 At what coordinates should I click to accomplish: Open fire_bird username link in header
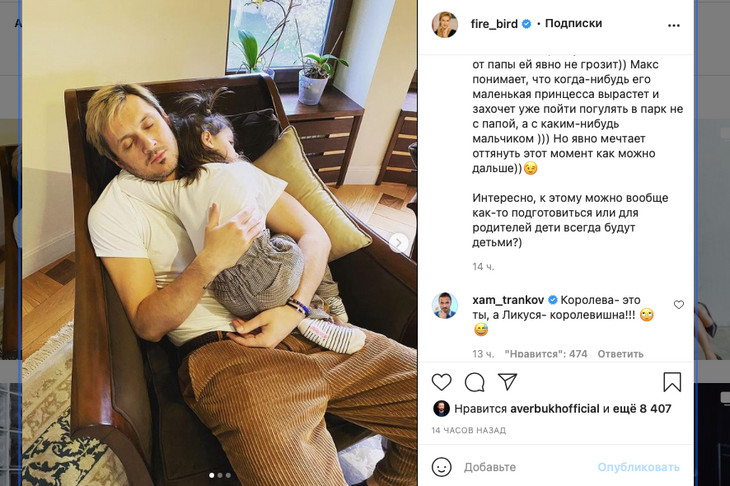click(494, 24)
